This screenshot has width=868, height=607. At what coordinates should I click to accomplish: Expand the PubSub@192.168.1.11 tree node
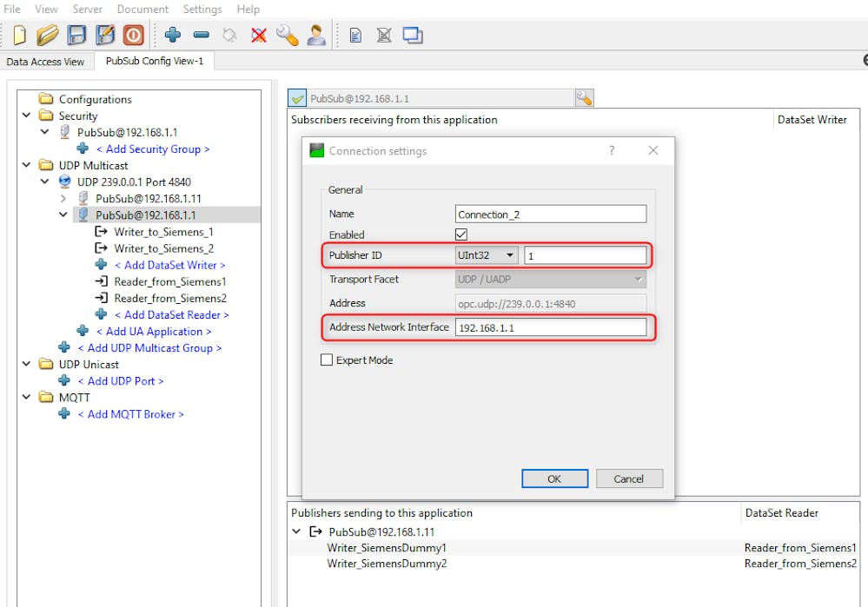pos(63,198)
